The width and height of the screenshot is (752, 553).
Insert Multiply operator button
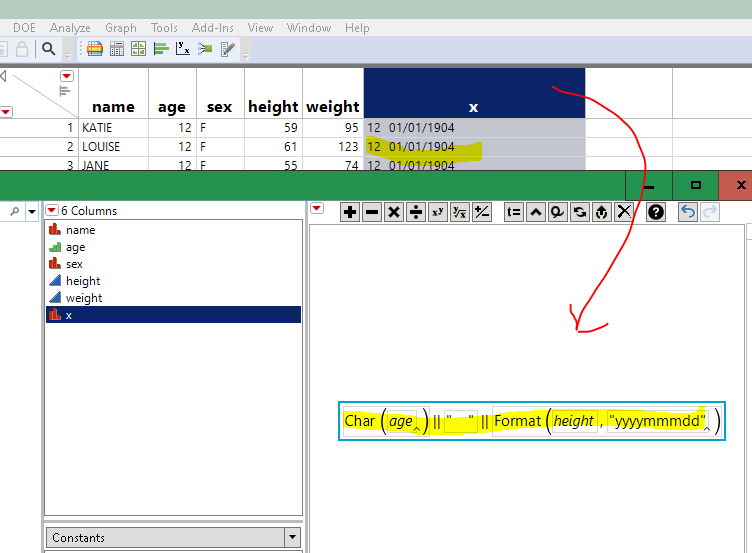[x=394, y=212]
